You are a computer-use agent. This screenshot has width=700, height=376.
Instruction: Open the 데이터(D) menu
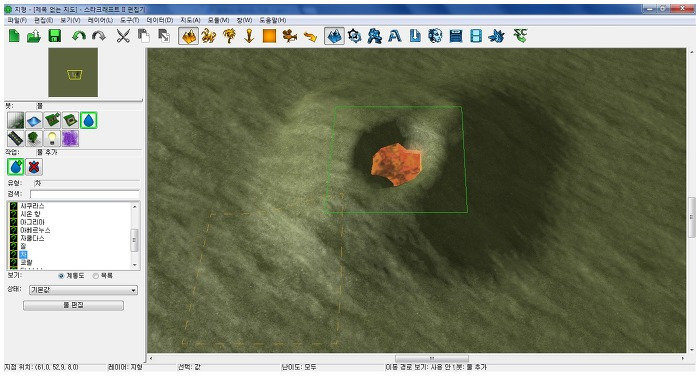(x=160, y=20)
